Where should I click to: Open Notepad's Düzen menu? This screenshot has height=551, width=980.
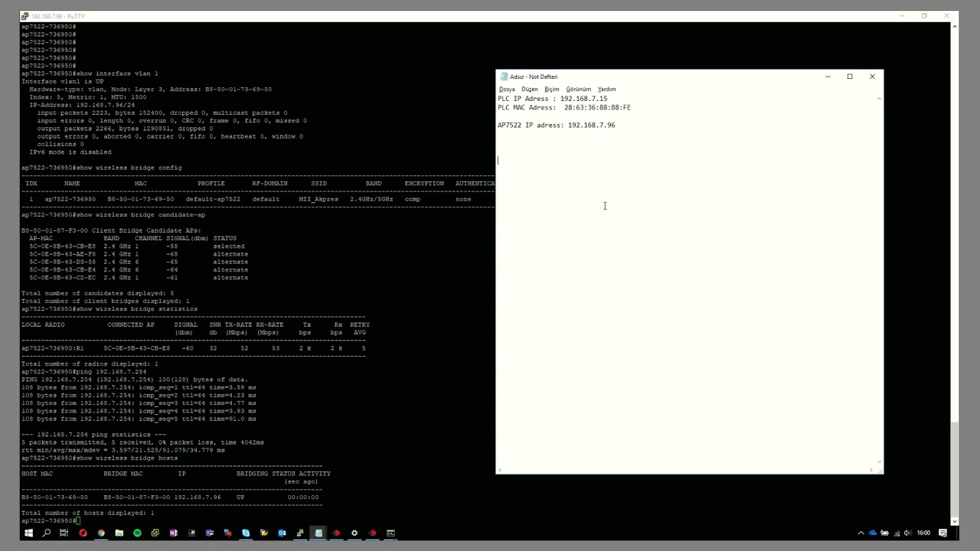530,89
